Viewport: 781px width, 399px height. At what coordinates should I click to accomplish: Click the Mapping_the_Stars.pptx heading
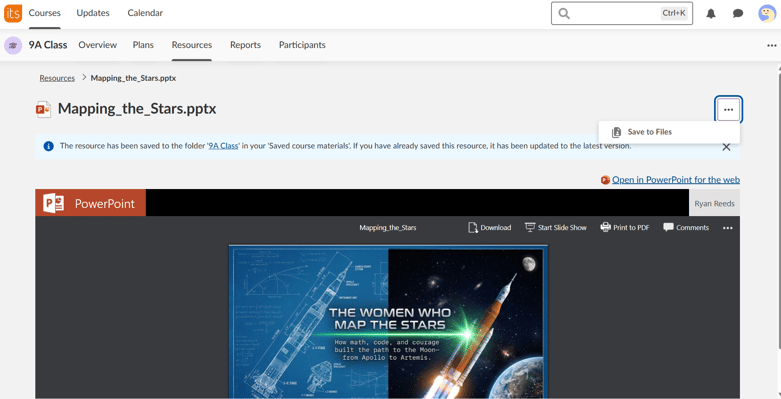pos(137,109)
